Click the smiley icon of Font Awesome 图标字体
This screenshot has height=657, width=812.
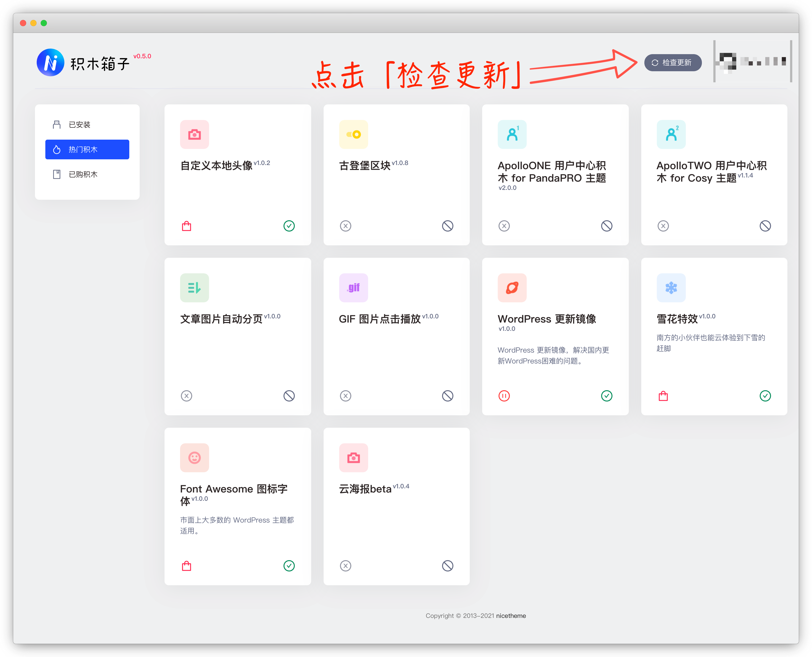195,458
